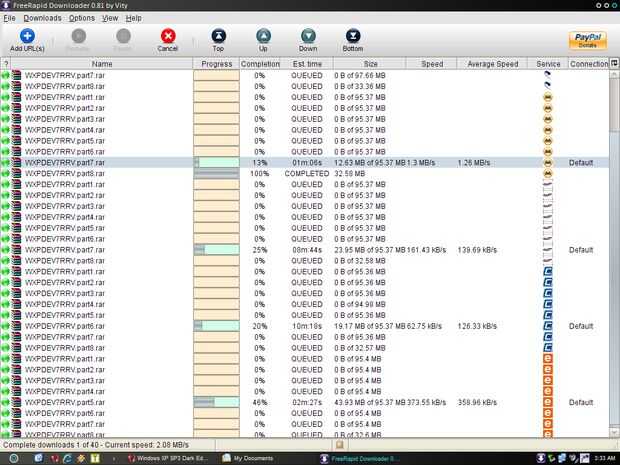Click the Add URL(s) toolbar icon

click(27, 36)
